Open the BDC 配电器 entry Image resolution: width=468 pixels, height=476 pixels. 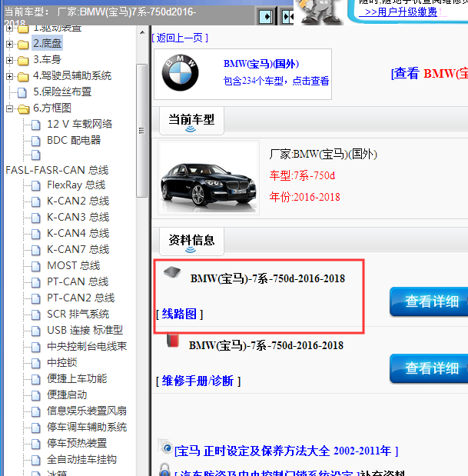[x=74, y=140]
